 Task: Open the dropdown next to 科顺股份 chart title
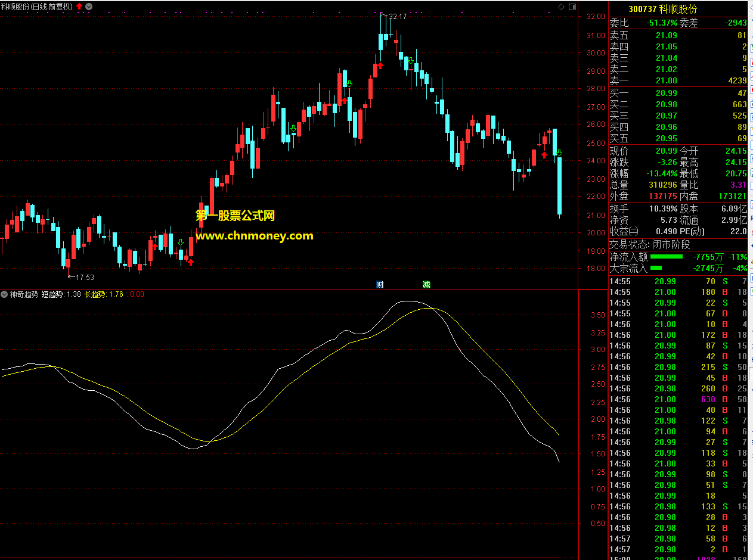pyautogui.click(x=89, y=6)
